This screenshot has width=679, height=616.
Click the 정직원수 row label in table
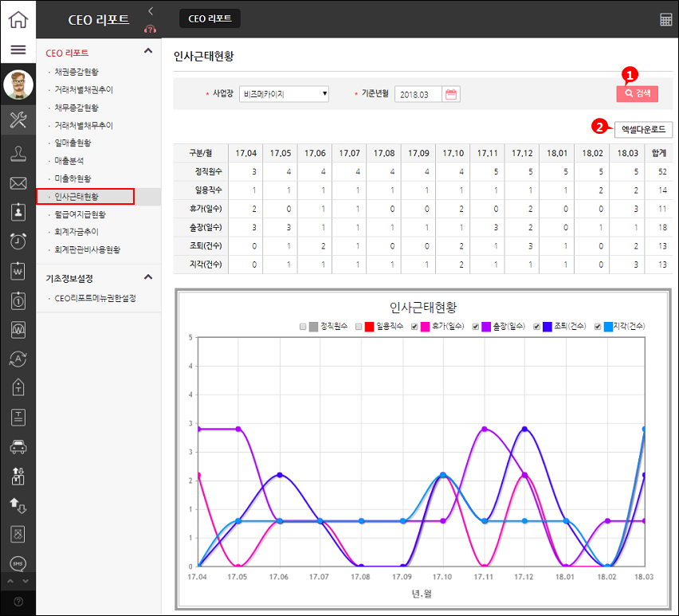[208, 171]
